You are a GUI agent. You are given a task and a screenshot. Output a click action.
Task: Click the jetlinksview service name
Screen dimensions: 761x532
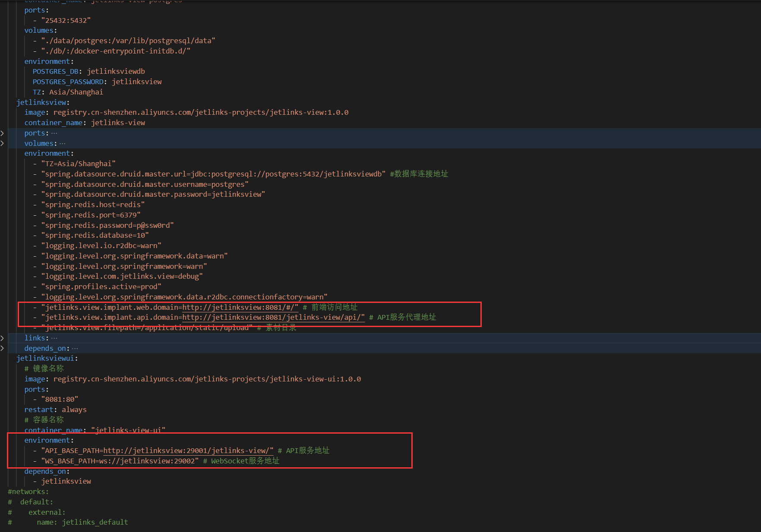(41, 102)
